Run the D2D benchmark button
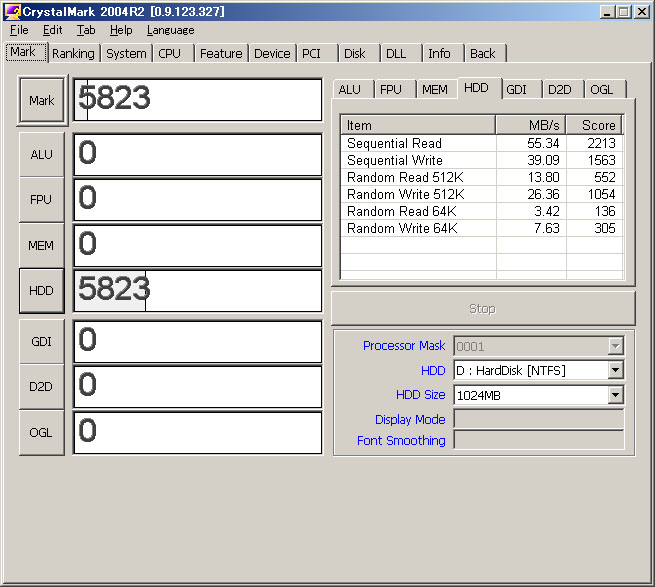This screenshot has height=587, width=655. (x=42, y=387)
